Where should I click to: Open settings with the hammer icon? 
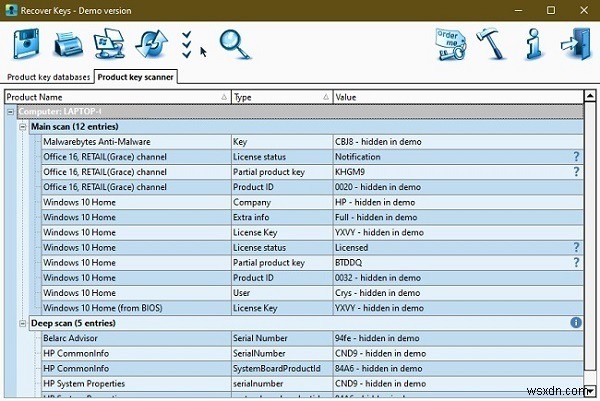point(491,44)
